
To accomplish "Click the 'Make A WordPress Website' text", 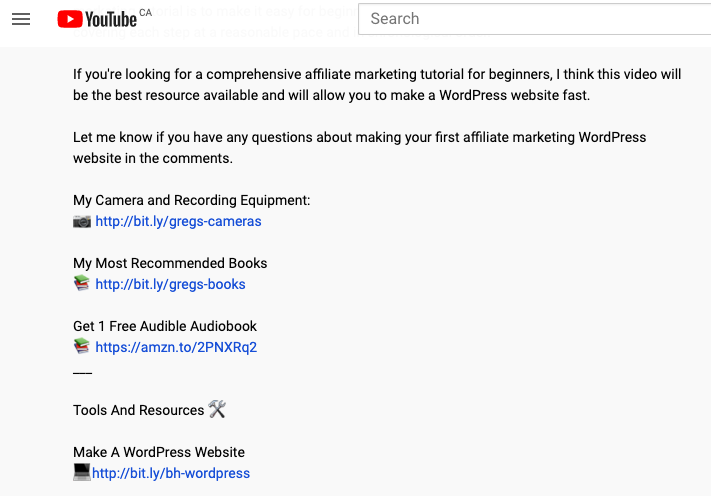I will (x=159, y=452).
